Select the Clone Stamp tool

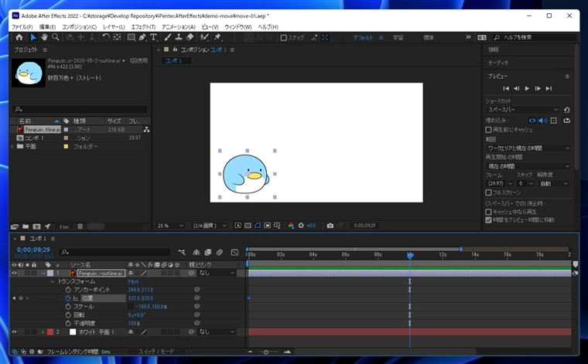click(179, 37)
